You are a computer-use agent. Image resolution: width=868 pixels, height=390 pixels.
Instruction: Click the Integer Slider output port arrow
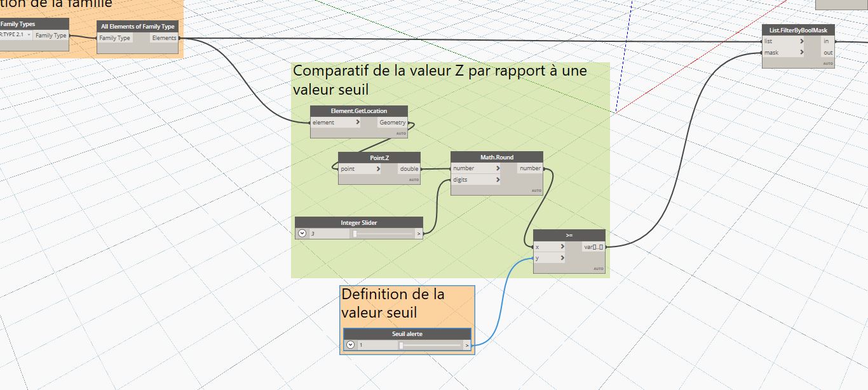pyautogui.click(x=418, y=234)
